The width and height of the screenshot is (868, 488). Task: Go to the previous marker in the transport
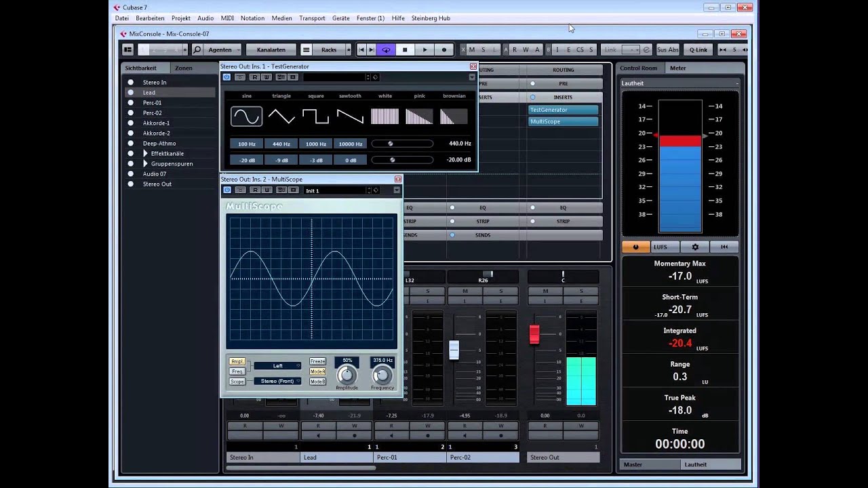click(x=361, y=49)
